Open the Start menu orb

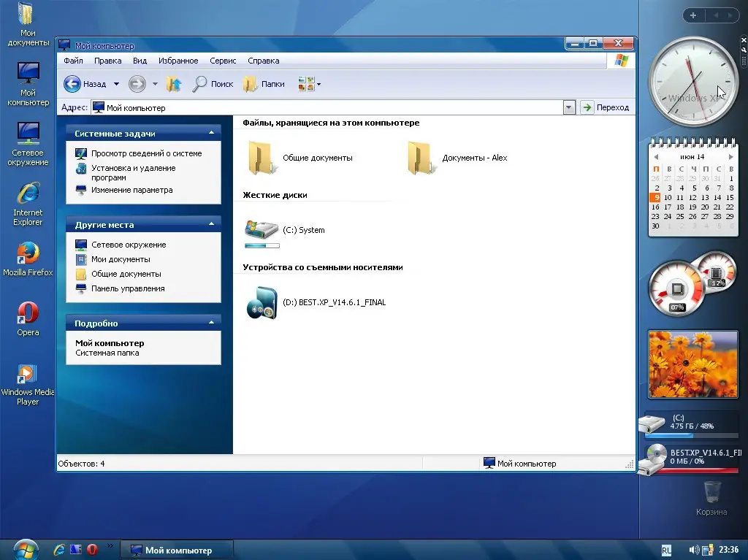pyautogui.click(x=26, y=550)
